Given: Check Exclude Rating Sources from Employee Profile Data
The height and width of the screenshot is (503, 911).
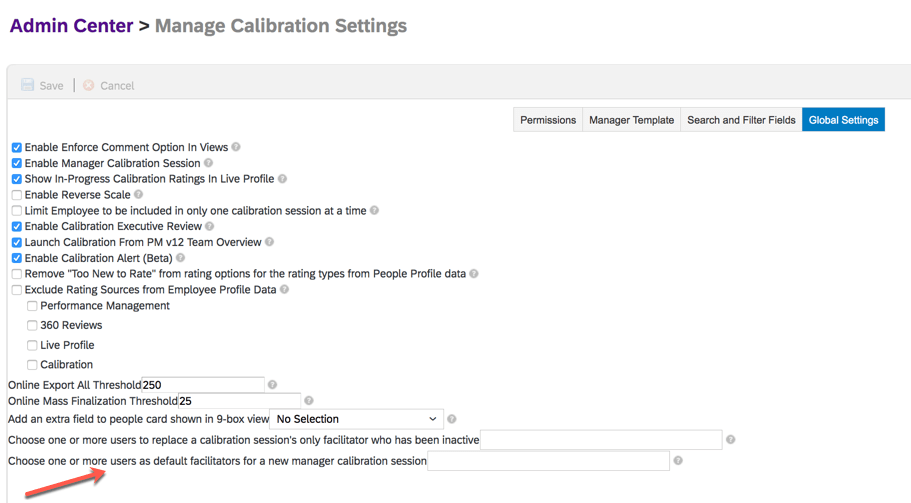Looking at the screenshot, I should click(x=17, y=290).
